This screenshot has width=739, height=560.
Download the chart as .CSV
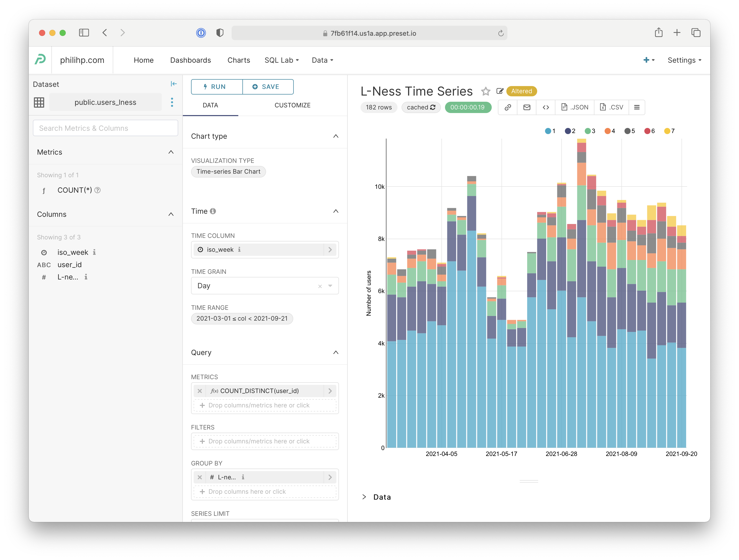click(611, 107)
